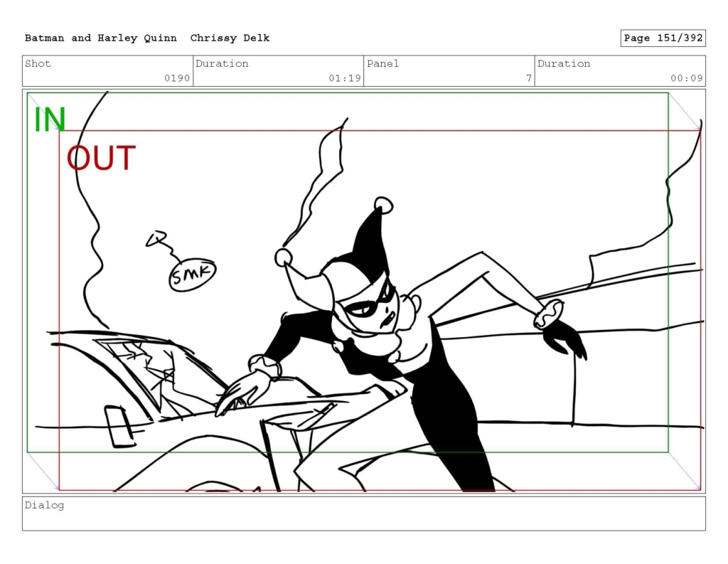Click the 'Panel' header label
Image resolution: width=728 pixels, height=564 pixels.
[382, 63]
